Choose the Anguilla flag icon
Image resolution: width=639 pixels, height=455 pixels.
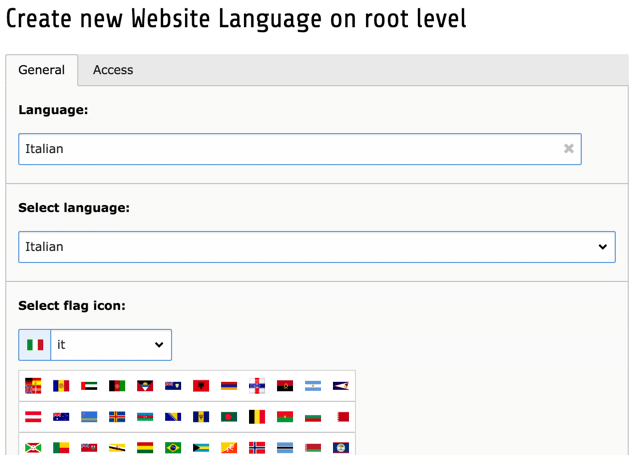point(173,386)
